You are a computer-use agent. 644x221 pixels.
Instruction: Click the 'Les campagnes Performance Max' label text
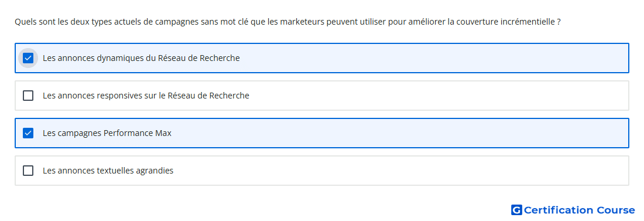point(107,133)
